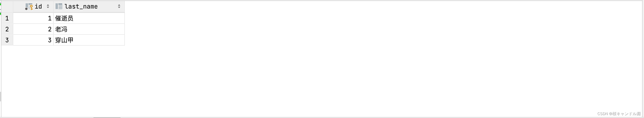Select row number 2 in the gutter
Viewport: 644px width, 118px height.
[7, 29]
